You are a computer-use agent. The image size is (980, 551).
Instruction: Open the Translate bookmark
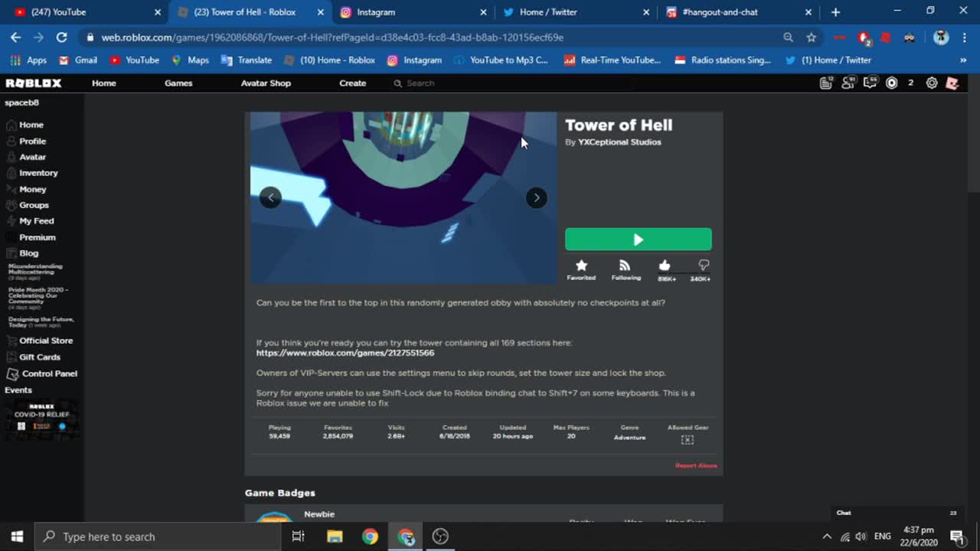[247, 60]
